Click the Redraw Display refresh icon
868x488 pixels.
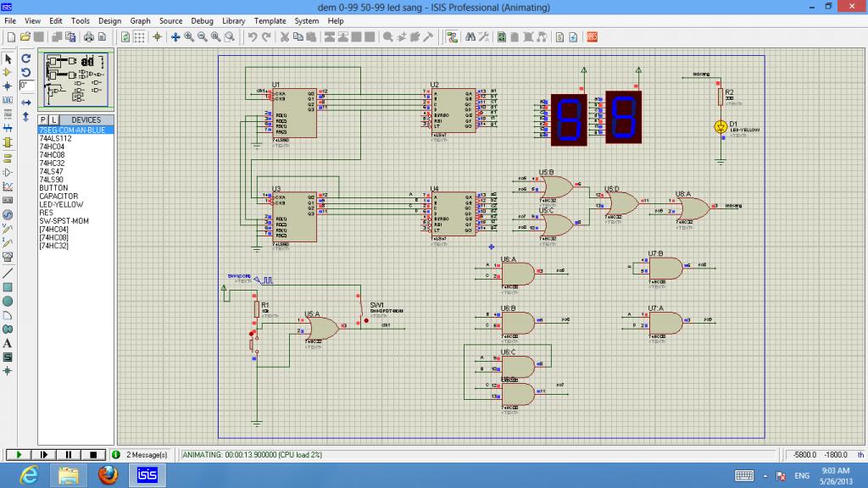point(125,37)
